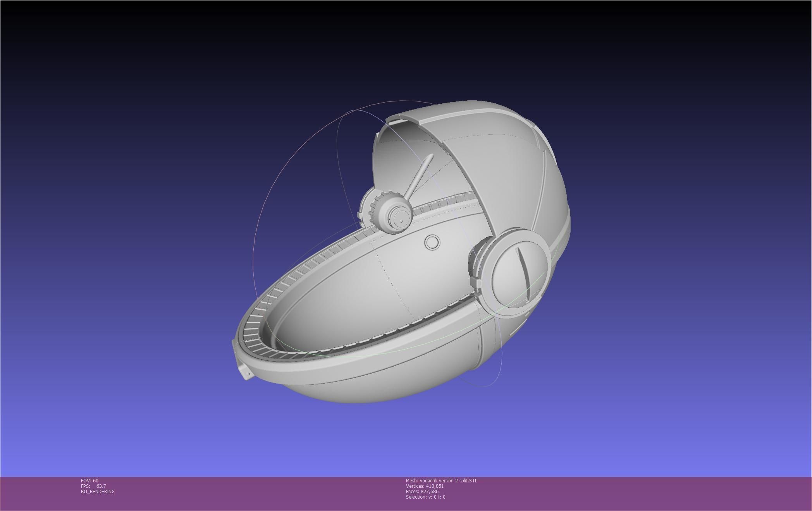Click the FOV: 60 readout

click(89, 481)
